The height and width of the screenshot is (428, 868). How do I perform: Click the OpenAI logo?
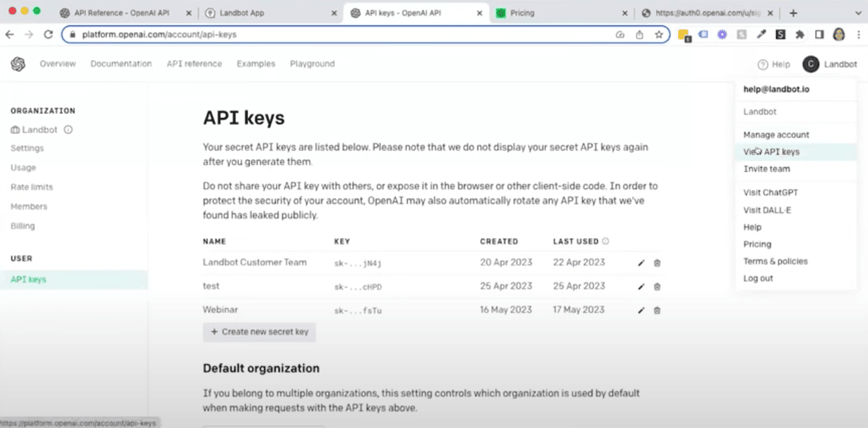click(17, 64)
